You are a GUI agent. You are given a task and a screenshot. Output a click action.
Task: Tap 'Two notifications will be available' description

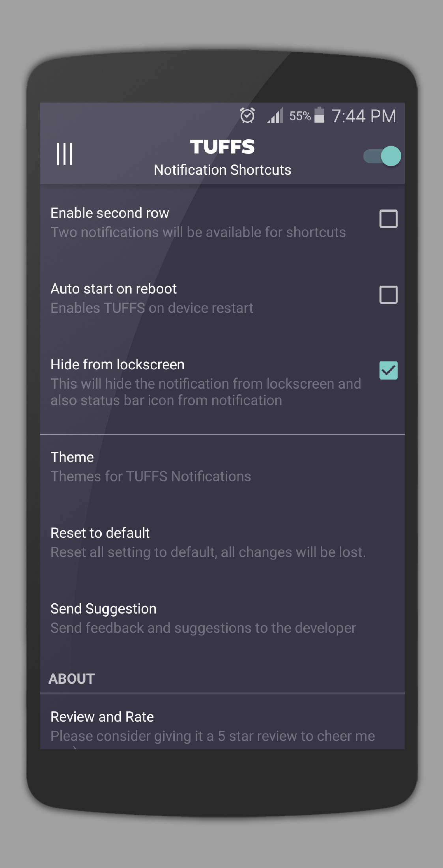pyautogui.click(x=198, y=232)
